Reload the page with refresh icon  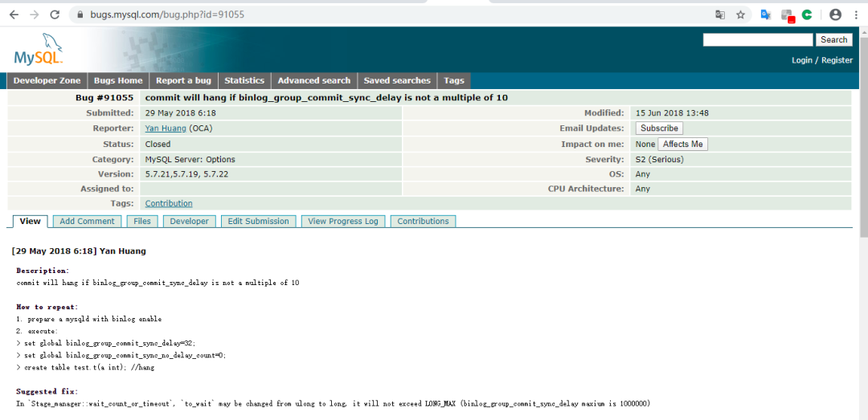(55, 15)
